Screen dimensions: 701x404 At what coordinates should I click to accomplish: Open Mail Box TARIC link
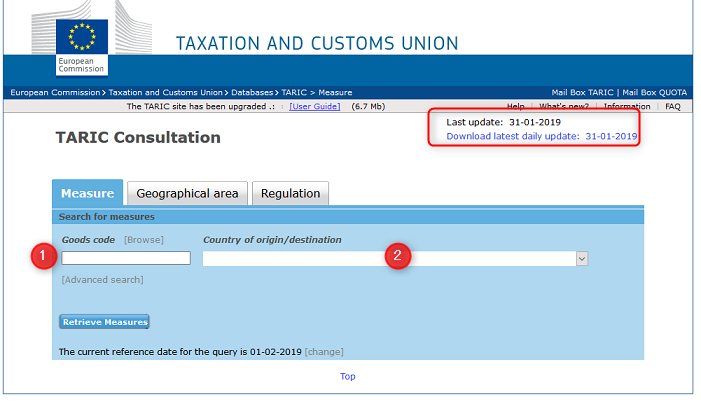click(582, 93)
